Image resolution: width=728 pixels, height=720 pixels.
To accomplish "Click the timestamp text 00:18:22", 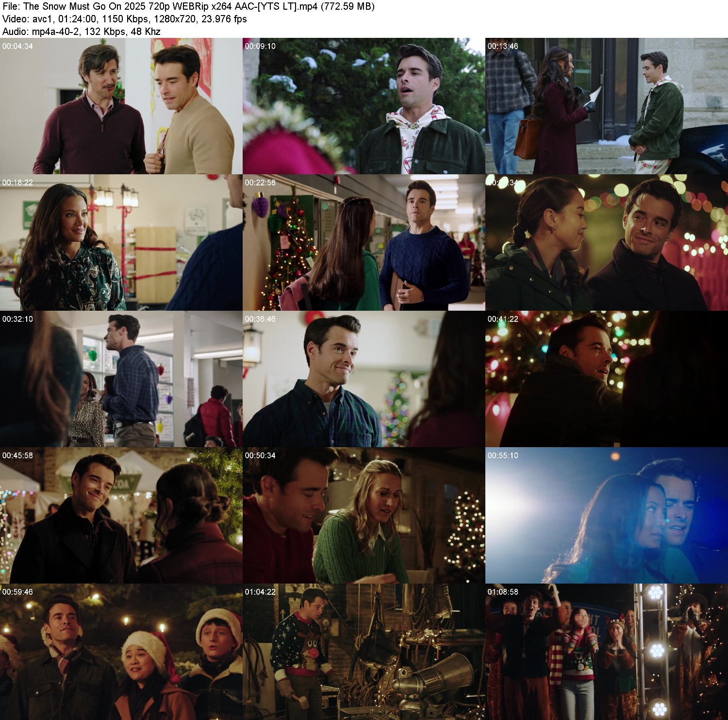I will [x=17, y=183].
